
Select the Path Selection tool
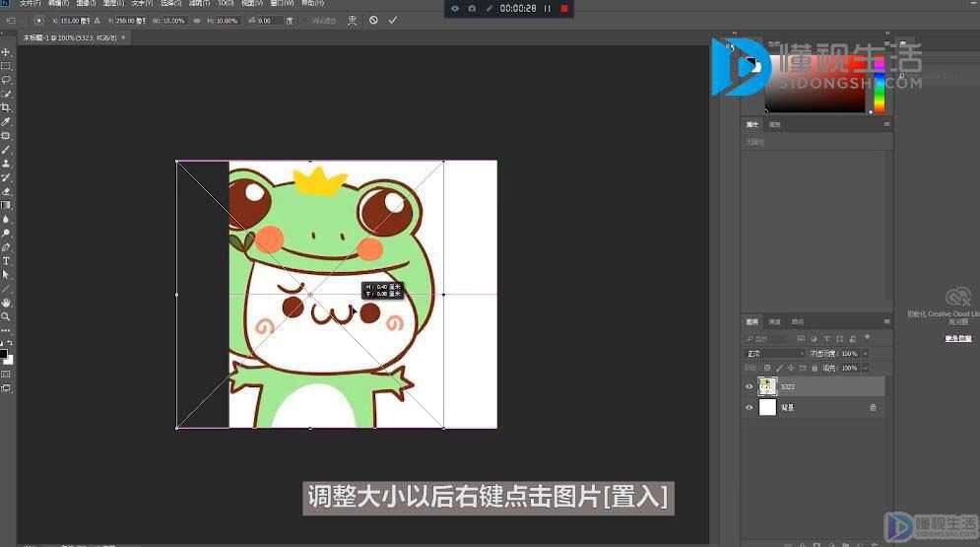6,274
